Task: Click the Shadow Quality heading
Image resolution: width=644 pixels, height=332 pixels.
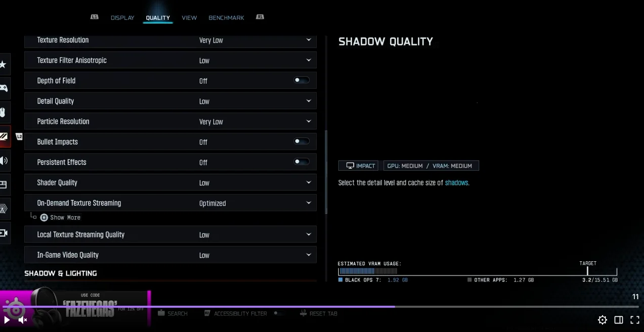Action: point(385,42)
